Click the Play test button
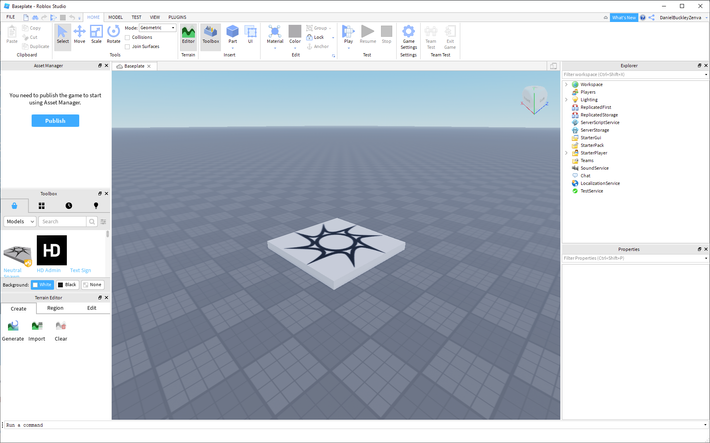This screenshot has height=443, width=710. [x=348, y=35]
